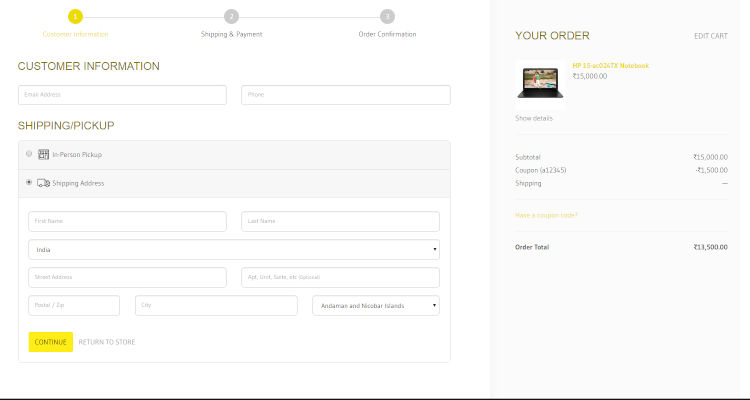750x400 pixels.
Task: Click the First Name input field
Action: pyautogui.click(x=127, y=221)
